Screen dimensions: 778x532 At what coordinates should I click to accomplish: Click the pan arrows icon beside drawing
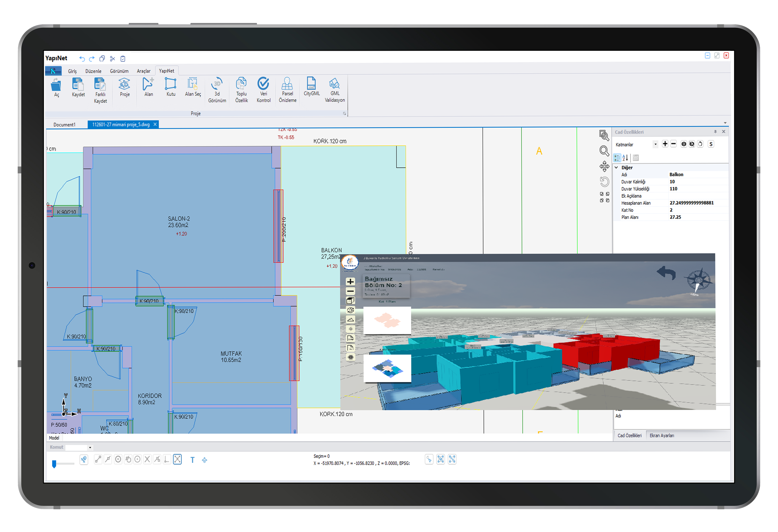point(604,166)
